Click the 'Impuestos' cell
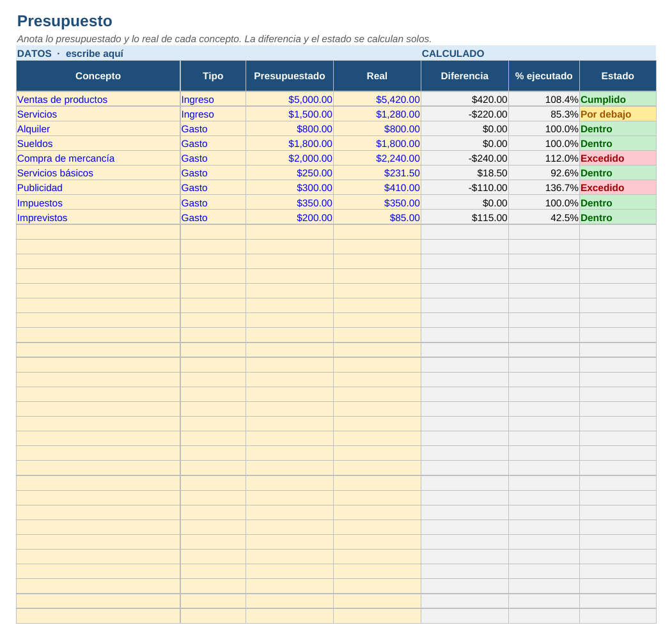 98,203
